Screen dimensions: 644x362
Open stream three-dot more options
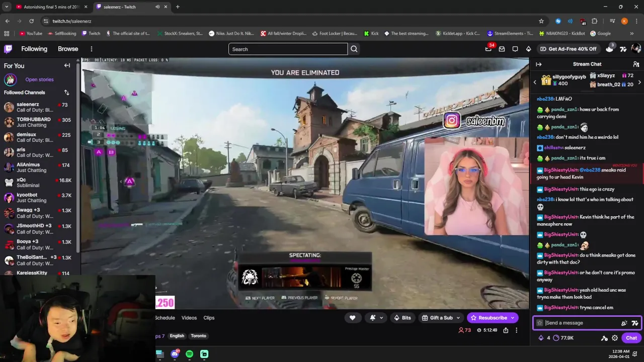pos(516,330)
